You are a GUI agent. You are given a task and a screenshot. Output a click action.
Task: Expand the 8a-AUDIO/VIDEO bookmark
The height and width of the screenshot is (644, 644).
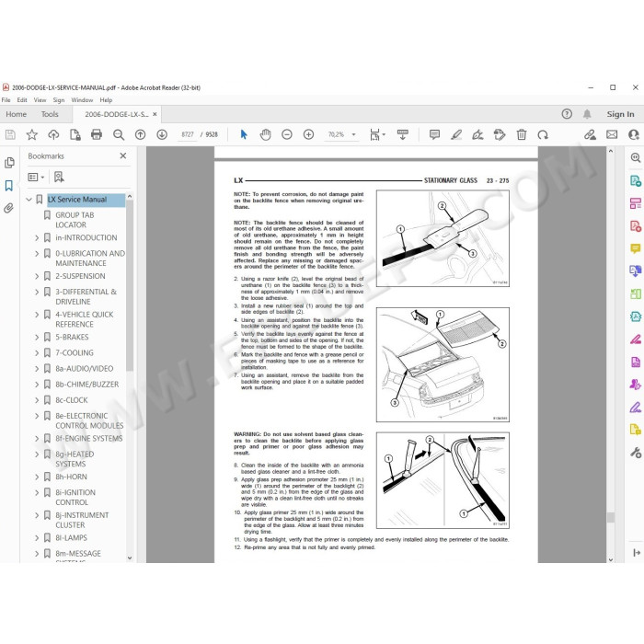[x=37, y=369]
